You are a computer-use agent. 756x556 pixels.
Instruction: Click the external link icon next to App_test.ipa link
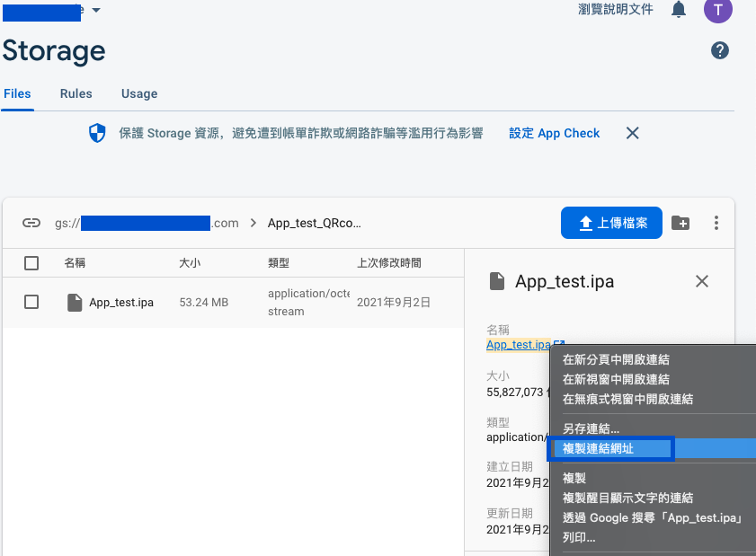click(x=559, y=345)
